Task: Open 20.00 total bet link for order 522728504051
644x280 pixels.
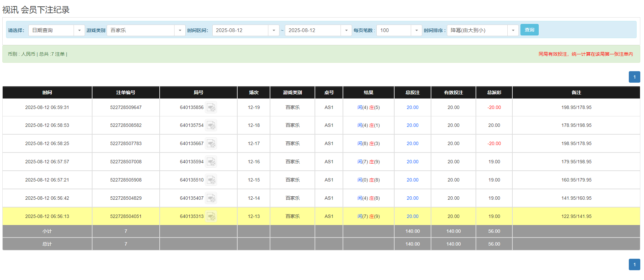Action: click(x=412, y=217)
